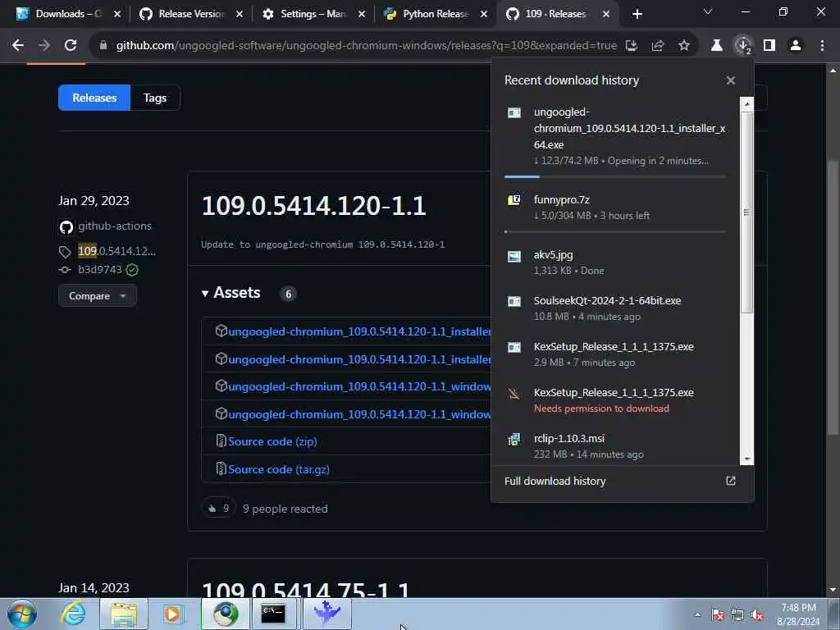Click the taskbar clock showing 7:48 PM

click(x=798, y=614)
